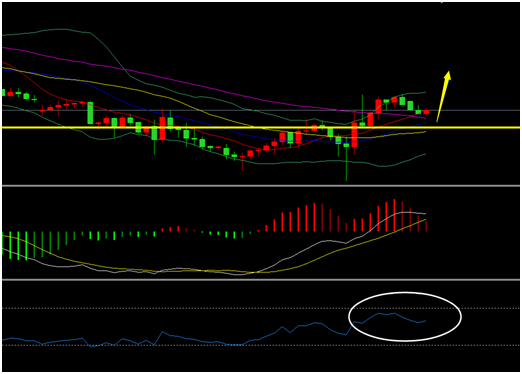Click the tallest red MACD histogram bar

coord(394,215)
